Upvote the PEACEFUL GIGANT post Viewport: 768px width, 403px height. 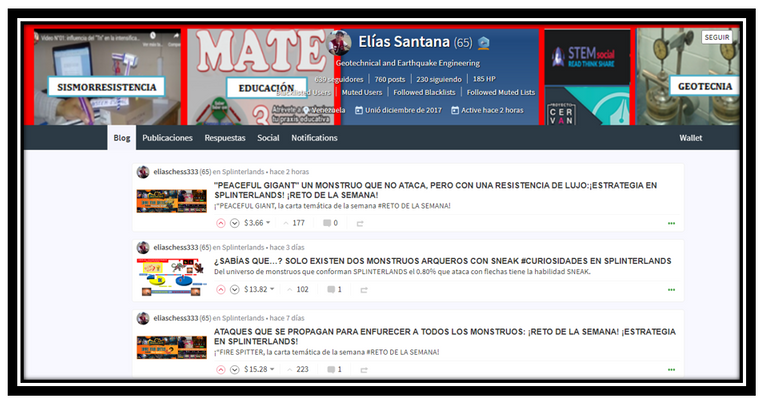(221, 223)
